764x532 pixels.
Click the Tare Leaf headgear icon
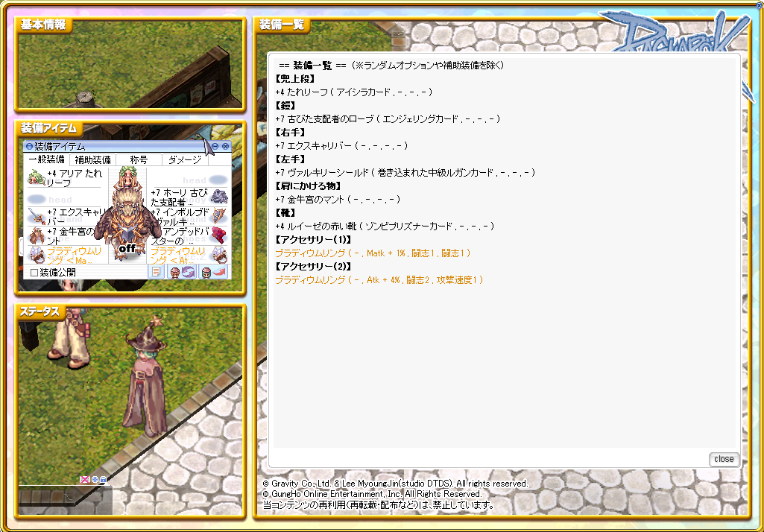click(x=35, y=177)
